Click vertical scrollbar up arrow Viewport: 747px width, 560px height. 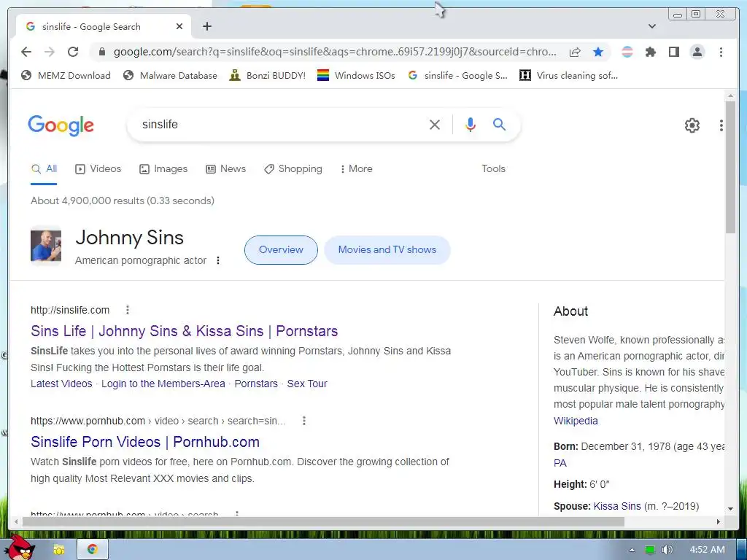(x=730, y=96)
